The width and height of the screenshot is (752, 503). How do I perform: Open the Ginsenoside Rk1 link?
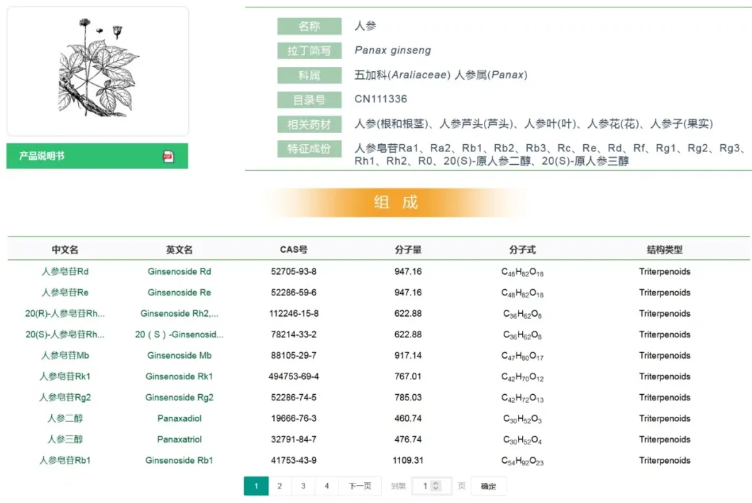click(179, 376)
